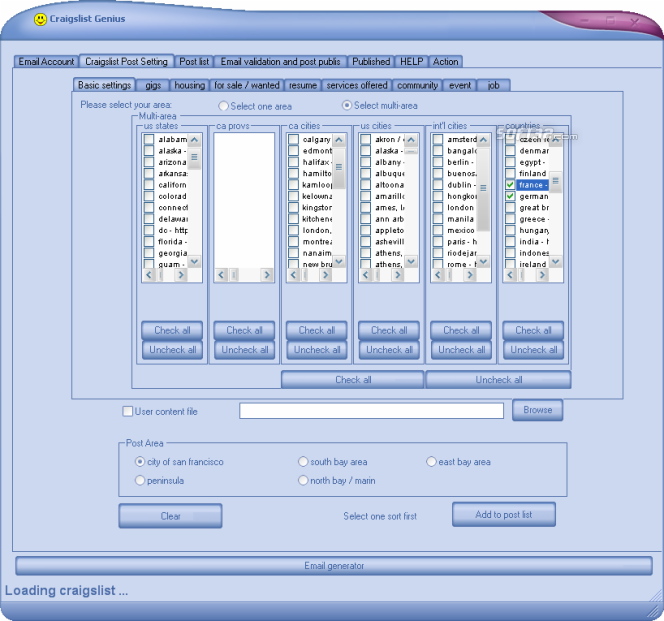
Task: Click the Clear button
Action: 170,516
